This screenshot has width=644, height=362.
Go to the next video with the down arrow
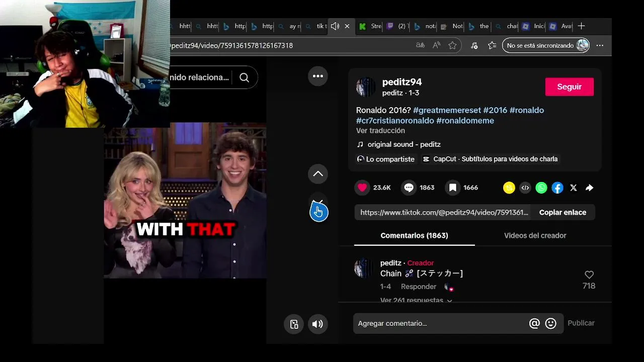318,202
